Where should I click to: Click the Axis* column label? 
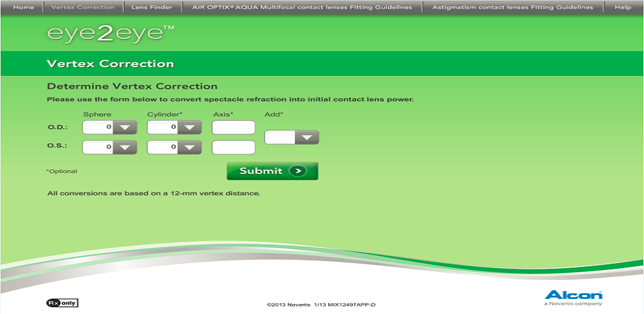223,114
